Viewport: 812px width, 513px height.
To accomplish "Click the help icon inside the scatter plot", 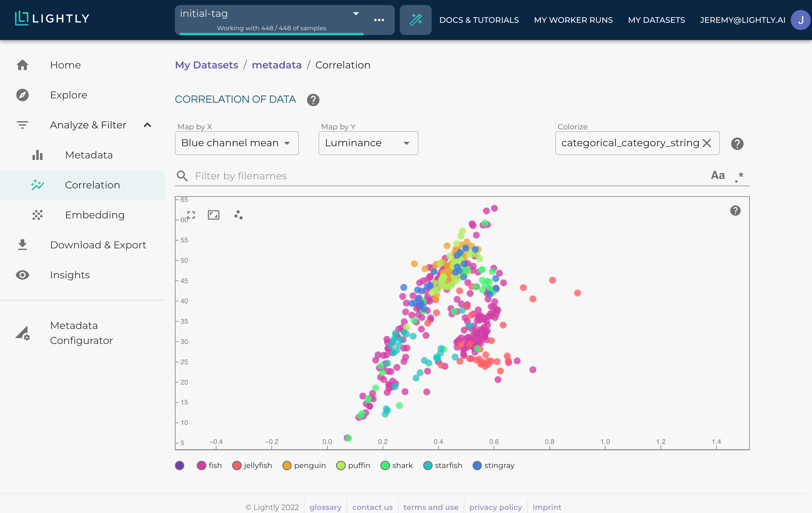I will pyautogui.click(x=735, y=211).
